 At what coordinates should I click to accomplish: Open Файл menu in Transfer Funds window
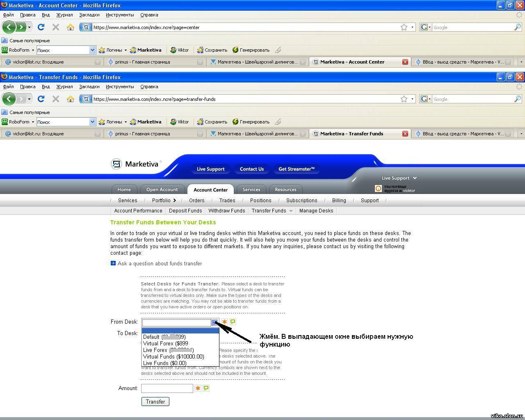tap(8, 87)
